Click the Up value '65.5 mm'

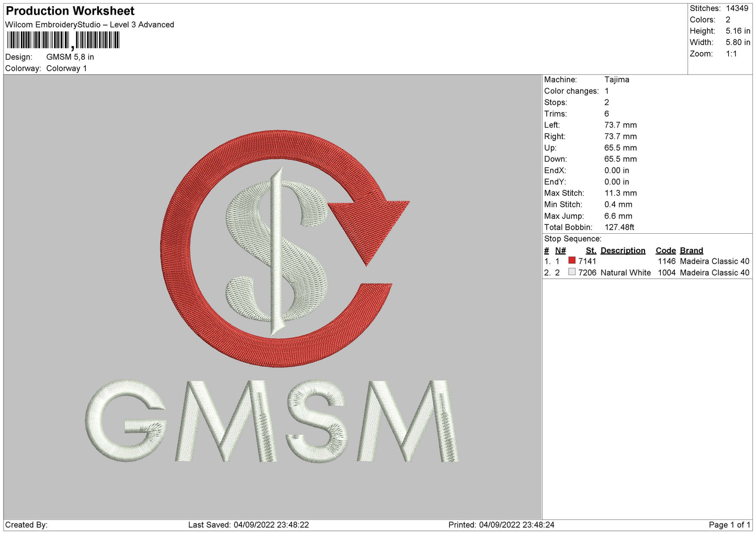click(x=620, y=148)
